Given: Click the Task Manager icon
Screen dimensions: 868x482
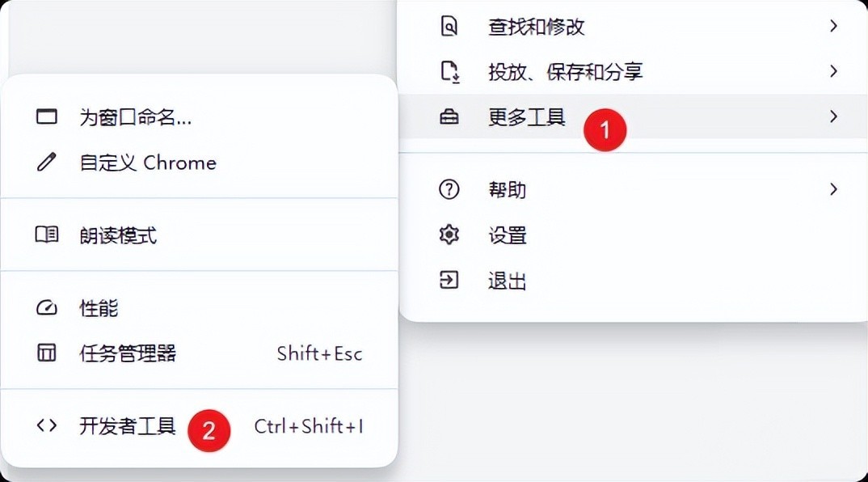Looking at the screenshot, I should pyautogui.click(x=47, y=353).
